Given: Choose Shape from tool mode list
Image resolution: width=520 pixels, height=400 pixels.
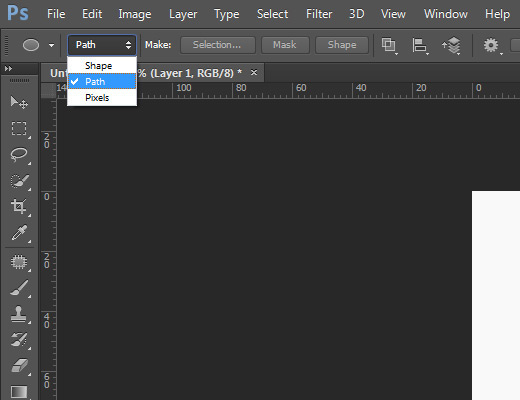Looking at the screenshot, I should [102, 66].
